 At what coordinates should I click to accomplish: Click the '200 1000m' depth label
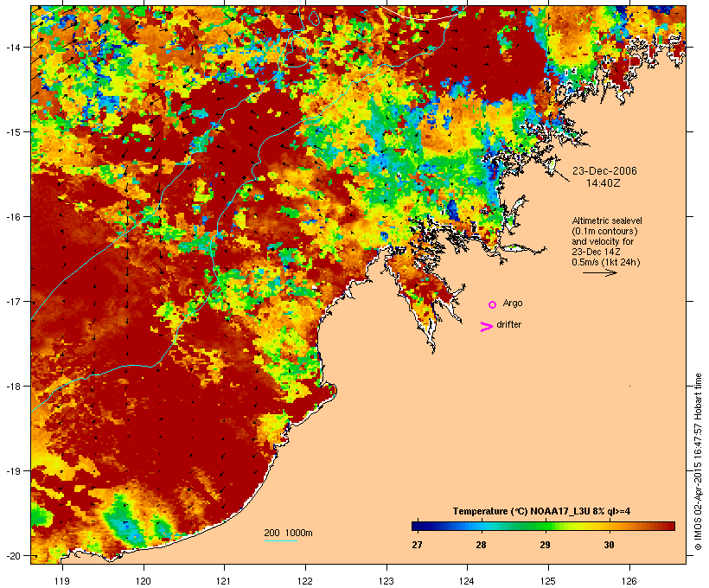click(288, 533)
